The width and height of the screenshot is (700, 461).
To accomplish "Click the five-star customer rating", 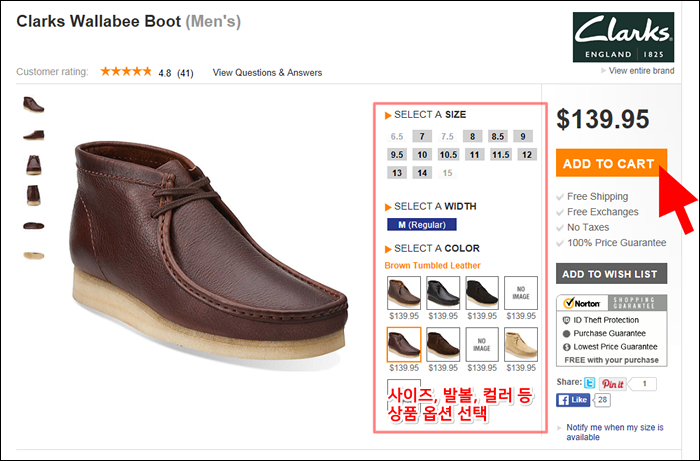I will point(126,71).
